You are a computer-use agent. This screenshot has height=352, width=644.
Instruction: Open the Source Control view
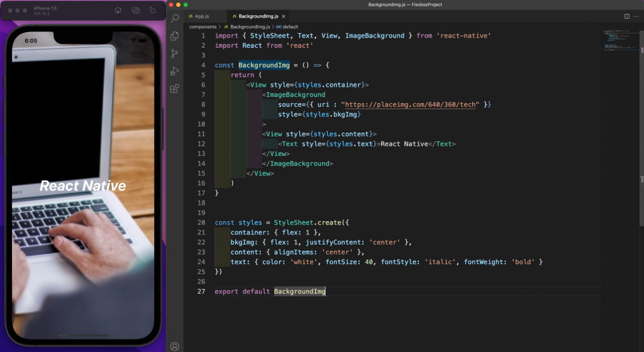tap(175, 53)
